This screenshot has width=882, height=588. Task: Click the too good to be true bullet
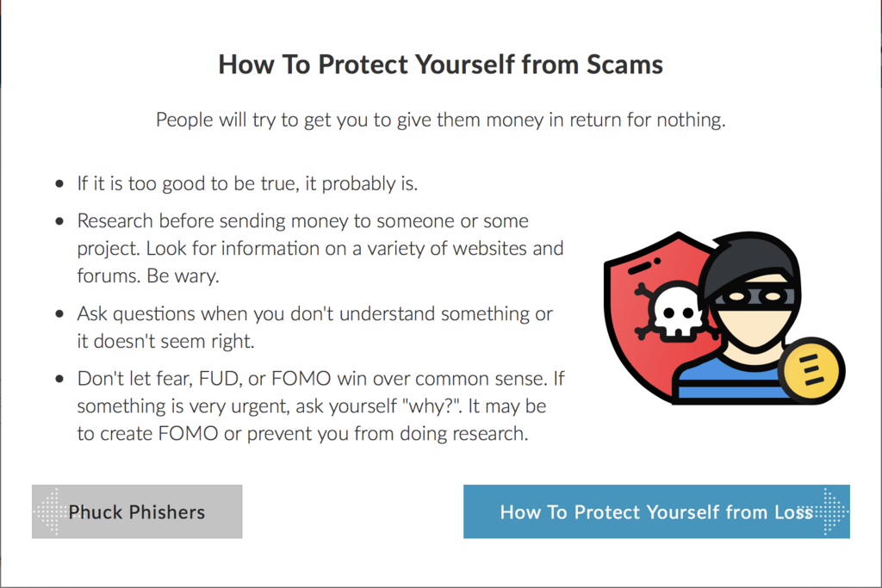pyautogui.click(x=247, y=184)
